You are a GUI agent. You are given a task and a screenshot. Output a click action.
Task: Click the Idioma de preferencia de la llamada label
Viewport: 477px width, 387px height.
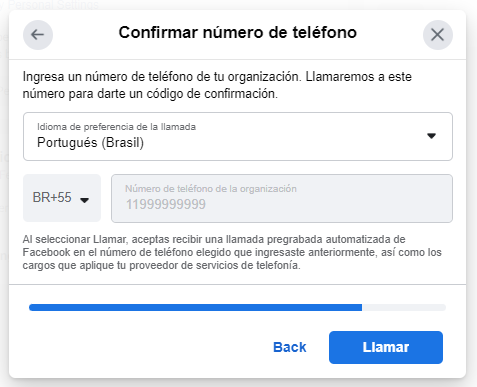click(x=116, y=127)
